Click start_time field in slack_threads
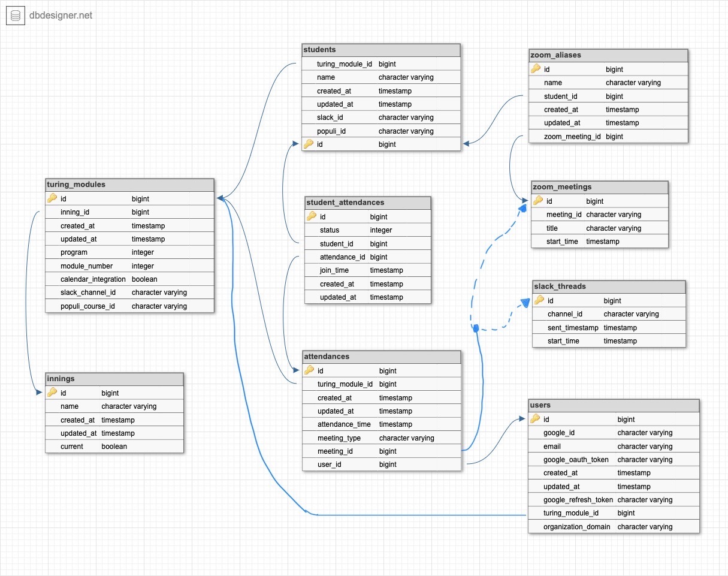 [609, 340]
